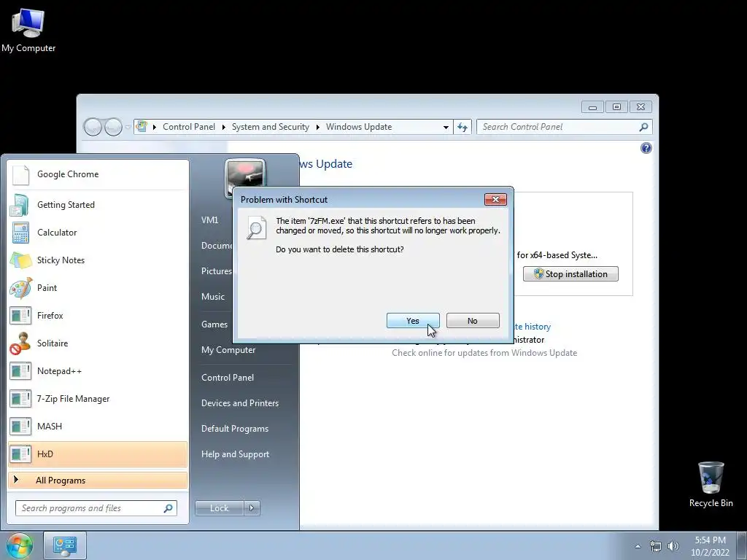Click the Forward navigation button

113,127
